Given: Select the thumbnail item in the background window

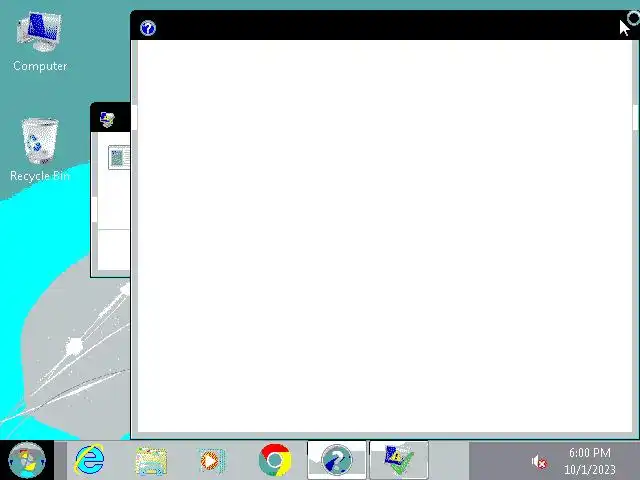Looking at the screenshot, I should (119, 157).
